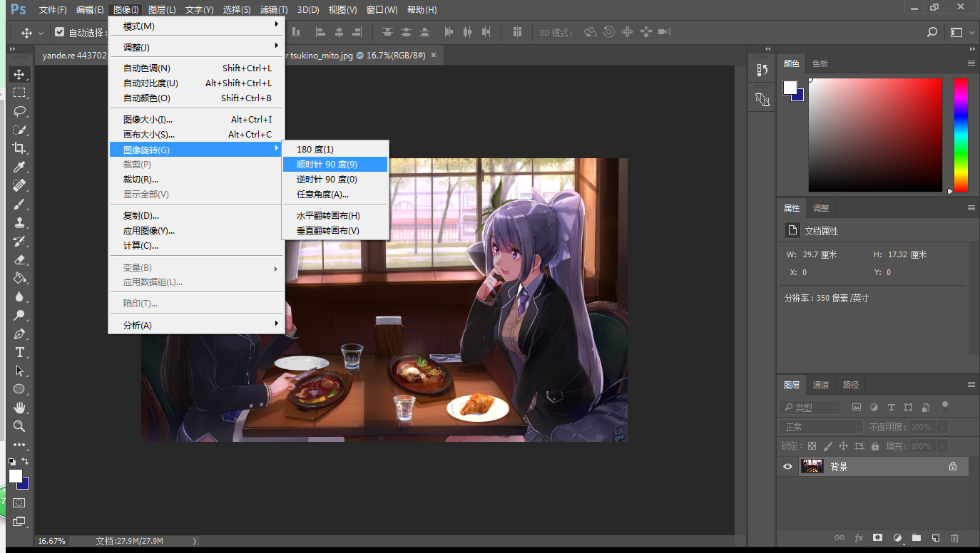The image size is (980, 553).
Task: Toggle Quick Mask mode icon
Action: 19,503
